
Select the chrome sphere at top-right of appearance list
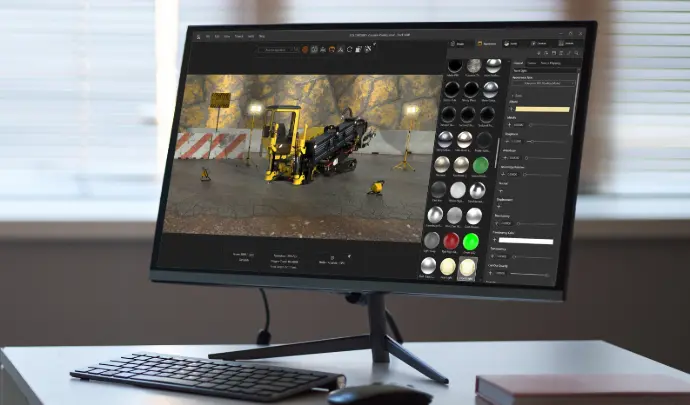(x=493, y=66)
